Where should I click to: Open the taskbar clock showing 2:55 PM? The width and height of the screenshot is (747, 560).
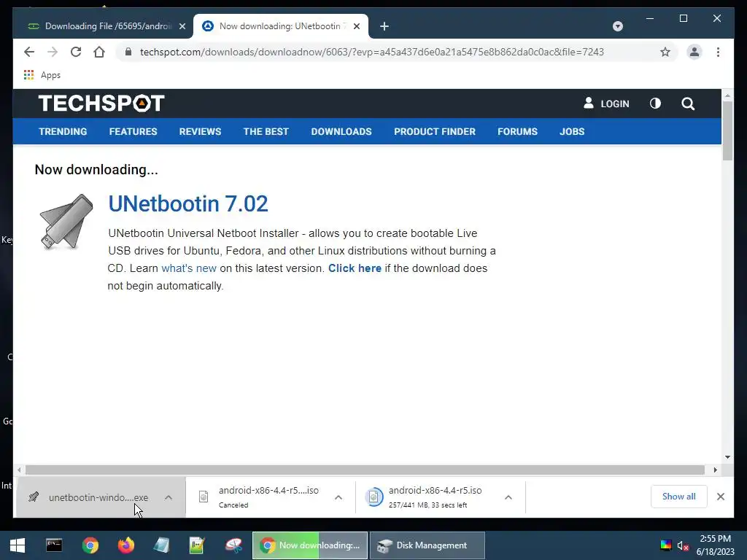pyautogui.click(x=716, y=545)
